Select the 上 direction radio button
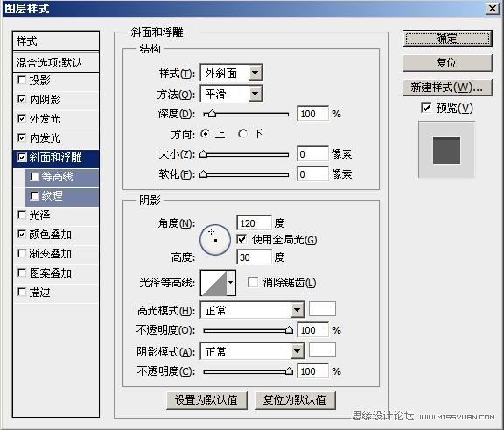Image resolution: width=504 pixels, height=430 pixels. pyautogui.click(x=205, y=134)
